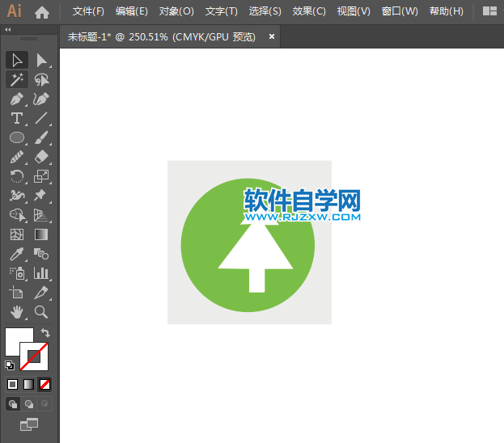Image resolution: width=504 pixels, height=443 pixels.
Task: Click the white Fill color swatch
Action: point(14,337)
